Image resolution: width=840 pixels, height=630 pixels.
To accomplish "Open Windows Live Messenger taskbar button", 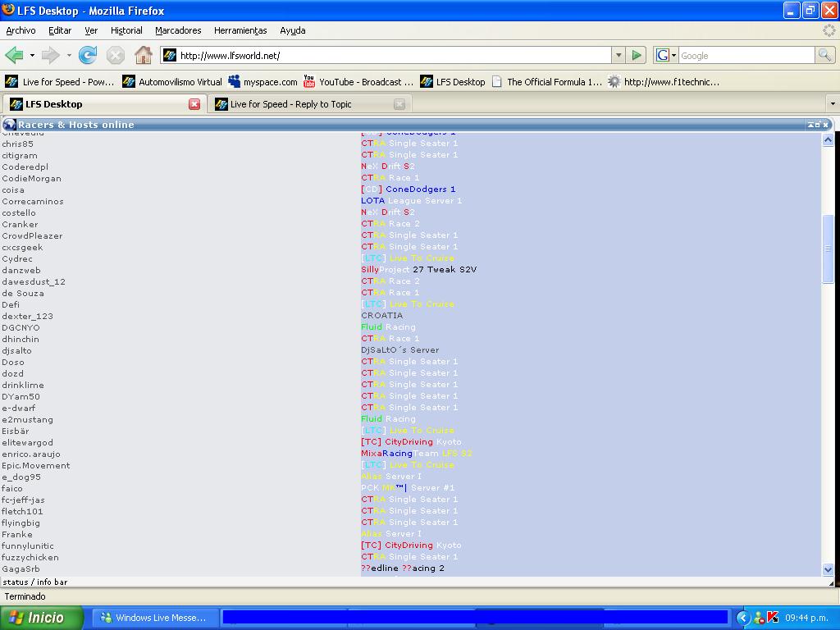I will pyautogui.click(x=154, y=618).
